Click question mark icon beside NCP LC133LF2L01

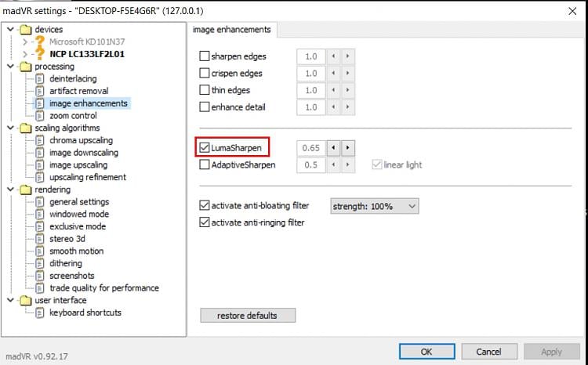point(40,53)
